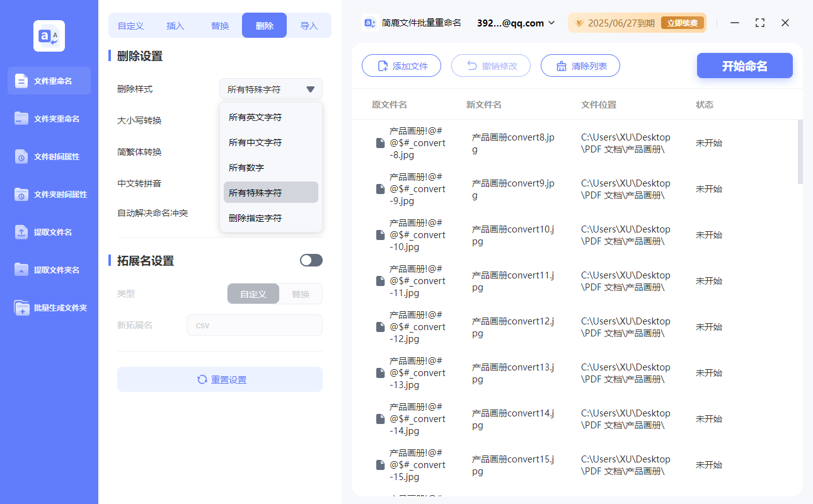Screen dimensions: 813x504
Task: Enable the 拓展名设置 switch
Action: [x=311, y=260]
